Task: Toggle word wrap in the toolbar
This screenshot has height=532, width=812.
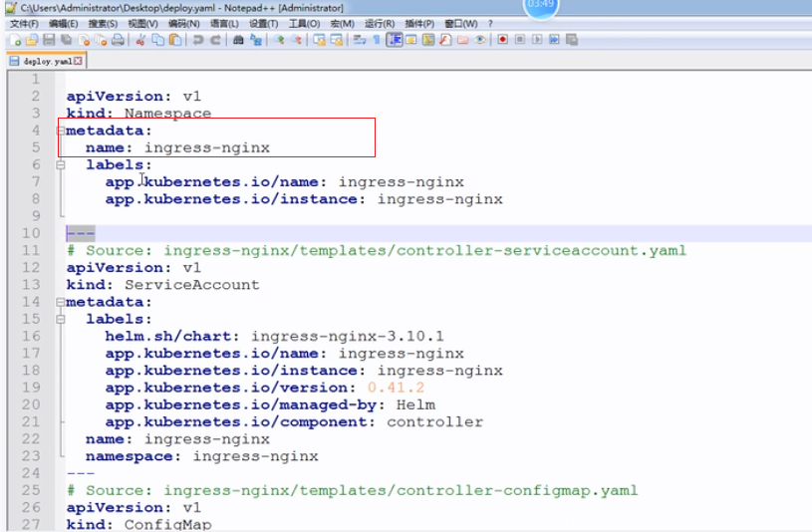Action: pos(360,40)
